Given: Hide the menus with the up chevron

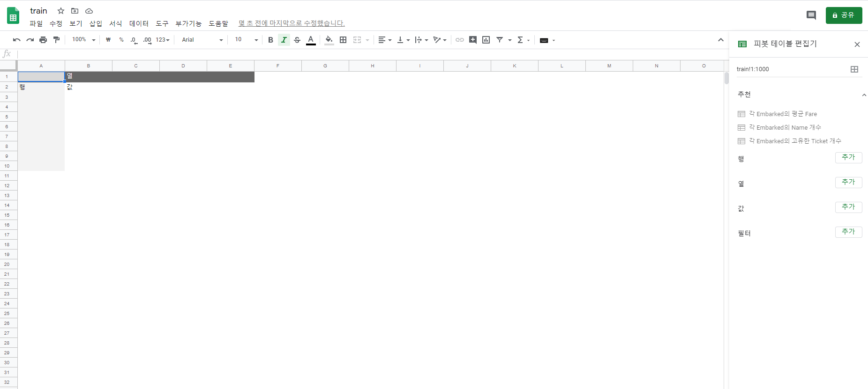Looking at the screenshot, I should [721, 40].
